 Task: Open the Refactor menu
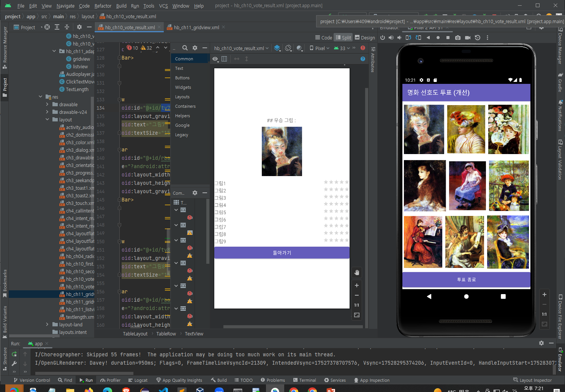tap(103, 6)
